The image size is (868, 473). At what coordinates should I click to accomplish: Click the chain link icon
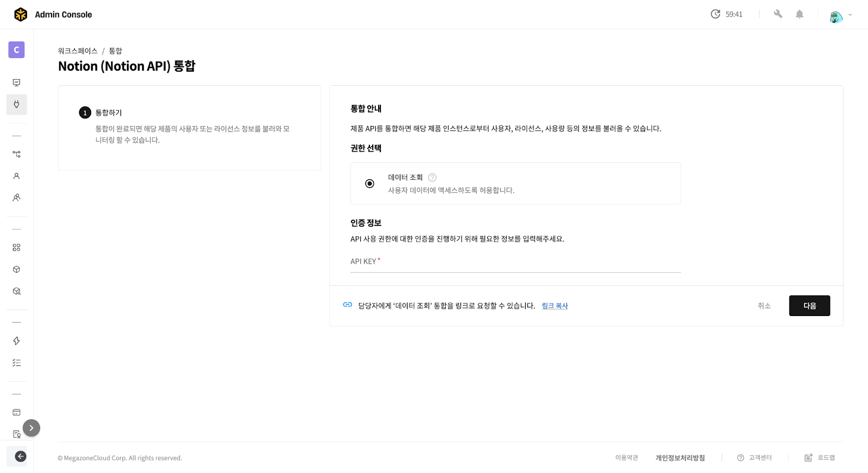(348, 305)
